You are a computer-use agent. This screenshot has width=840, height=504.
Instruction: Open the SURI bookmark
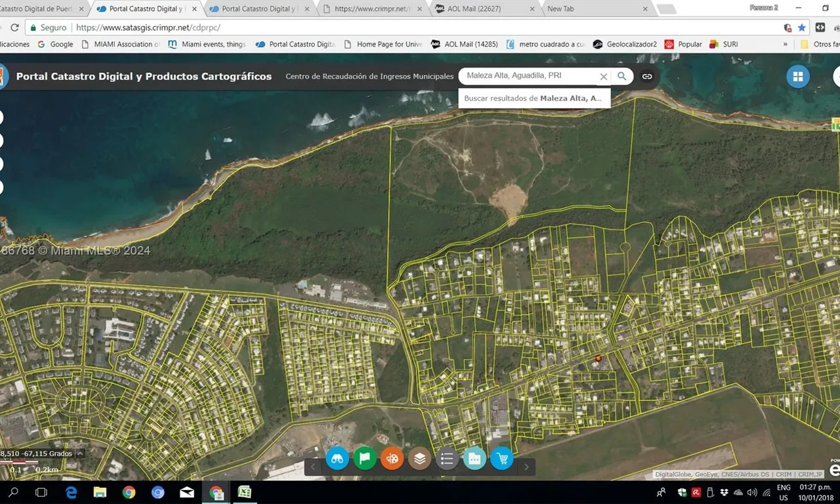click(724, 44)
